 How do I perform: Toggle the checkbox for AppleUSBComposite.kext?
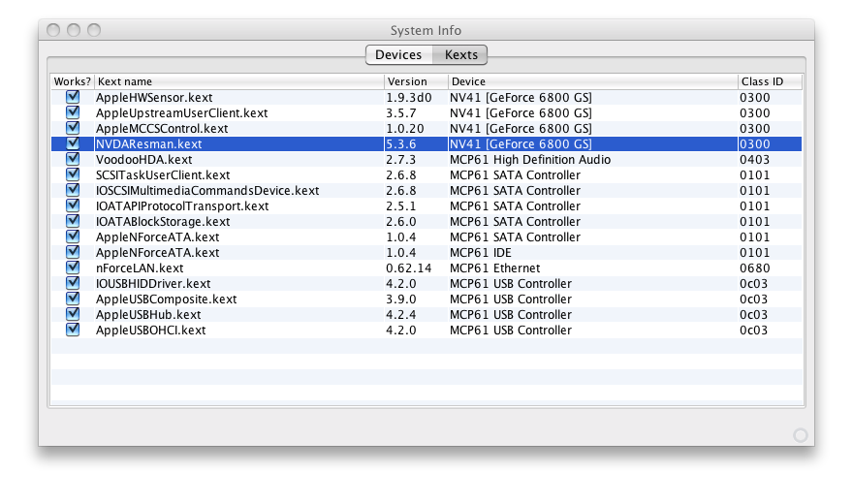point(73,299)
